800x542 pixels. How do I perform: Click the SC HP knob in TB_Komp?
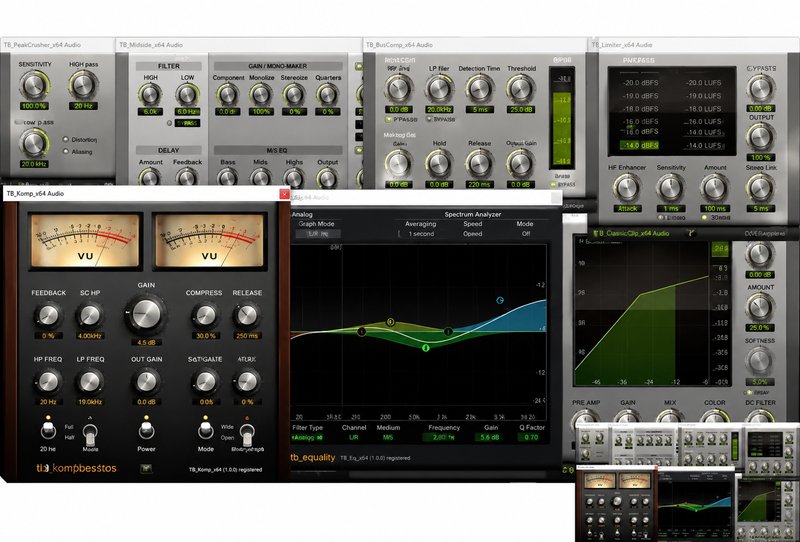coord(90,316)
